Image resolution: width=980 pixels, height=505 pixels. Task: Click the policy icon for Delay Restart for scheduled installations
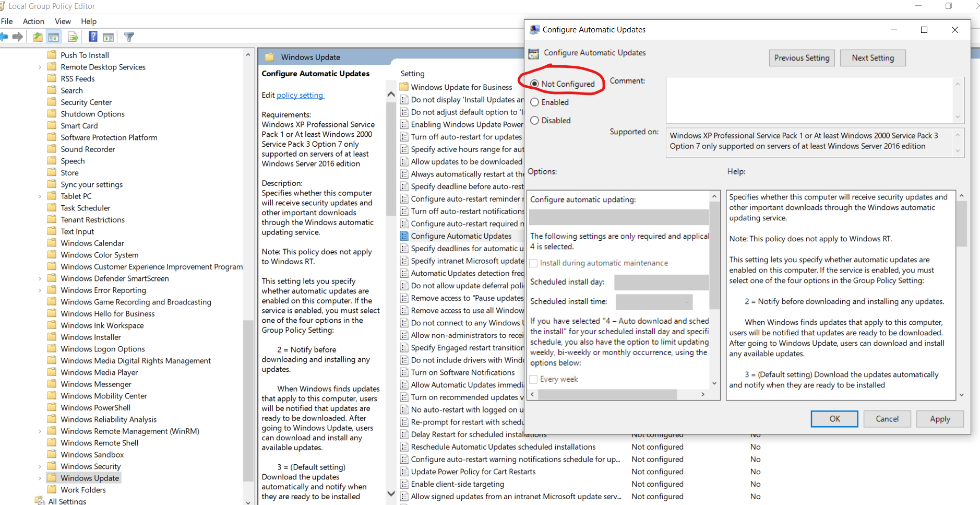coord(404,434)
